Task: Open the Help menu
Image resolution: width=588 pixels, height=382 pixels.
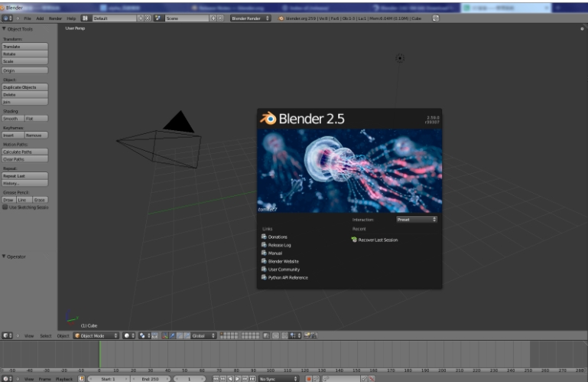Action: coord(71,18)
